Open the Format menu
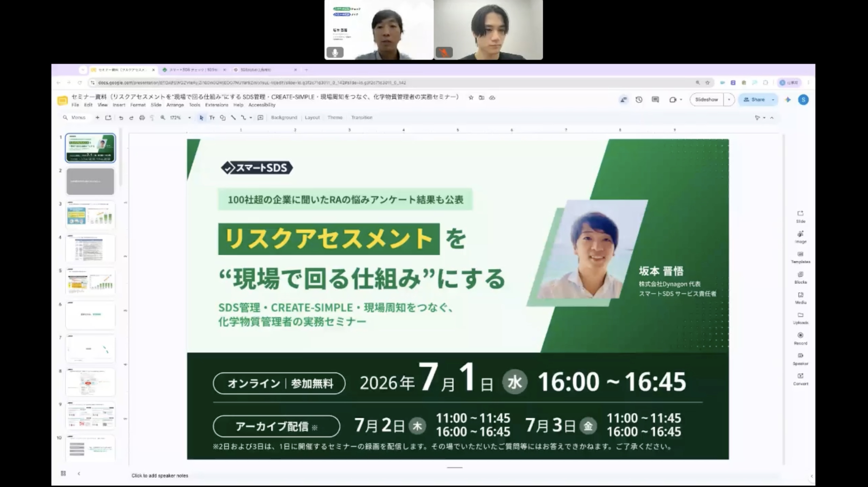Screen dimensions: 868x487 [x=138, y=105]
